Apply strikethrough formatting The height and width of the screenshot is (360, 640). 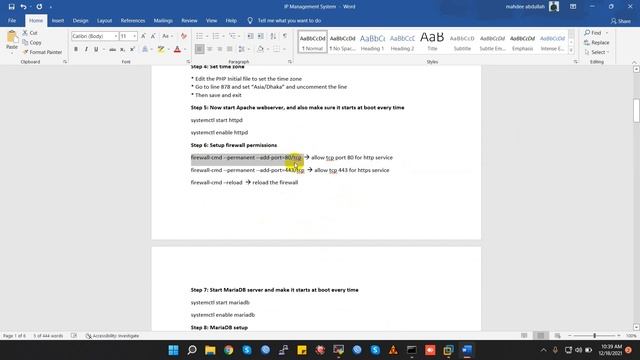coord(112,49)
